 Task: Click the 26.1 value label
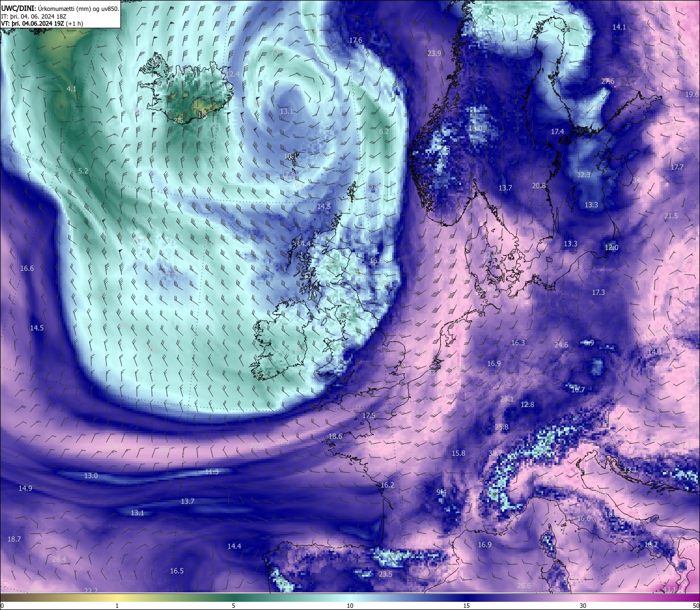507,399
